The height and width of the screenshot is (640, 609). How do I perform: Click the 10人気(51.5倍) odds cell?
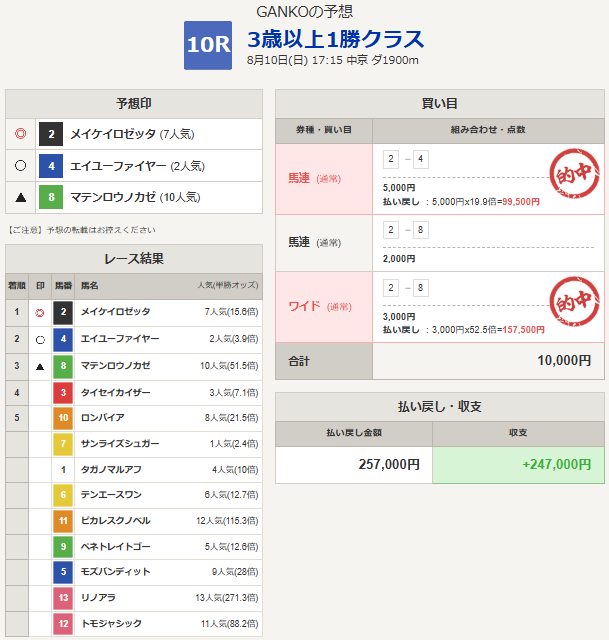pyautogui.click(x=229, y=366)
